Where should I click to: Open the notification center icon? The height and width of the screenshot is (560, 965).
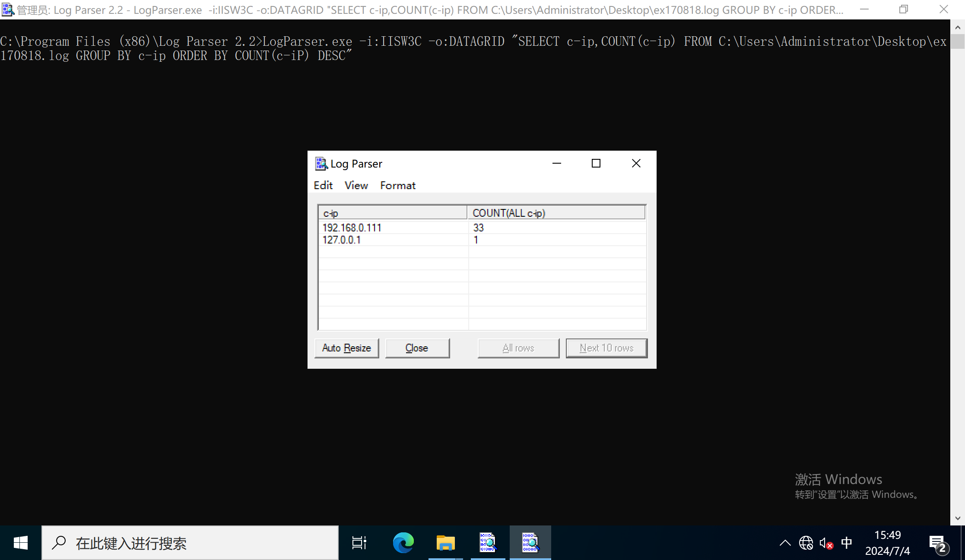[x=938, y=544]
